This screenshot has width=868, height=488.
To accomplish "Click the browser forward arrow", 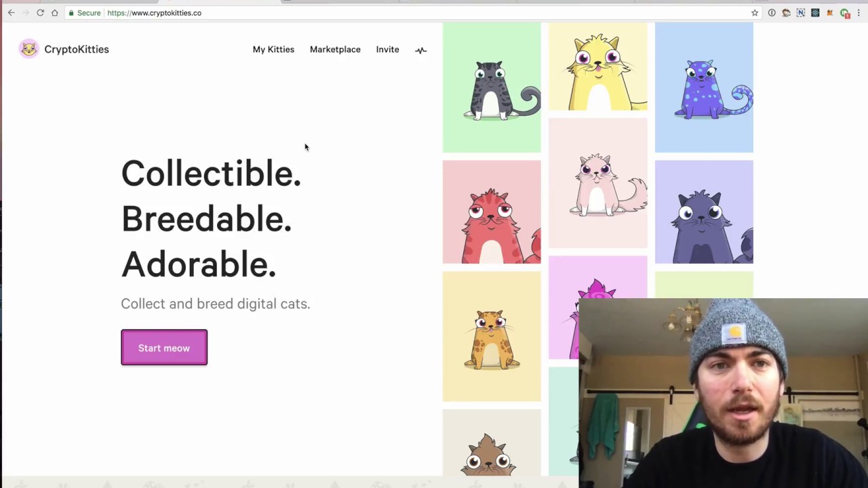I will click(x=26, y=13).
